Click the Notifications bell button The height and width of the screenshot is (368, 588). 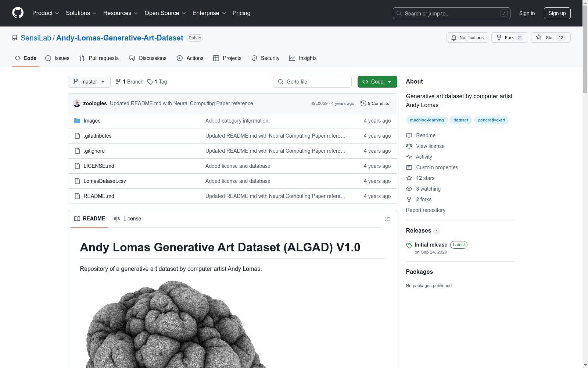point(467,38)
